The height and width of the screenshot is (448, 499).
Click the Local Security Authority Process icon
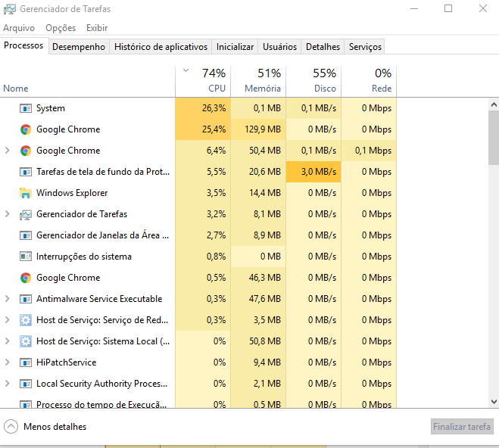point(26,384)
